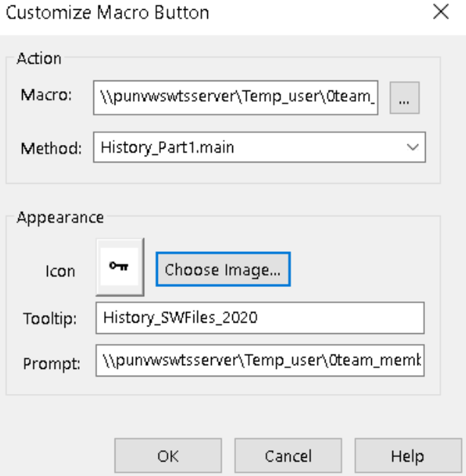Click into the Tooltip text field
Viewport: 466px width, 476px height.
[x=260, y=318]
